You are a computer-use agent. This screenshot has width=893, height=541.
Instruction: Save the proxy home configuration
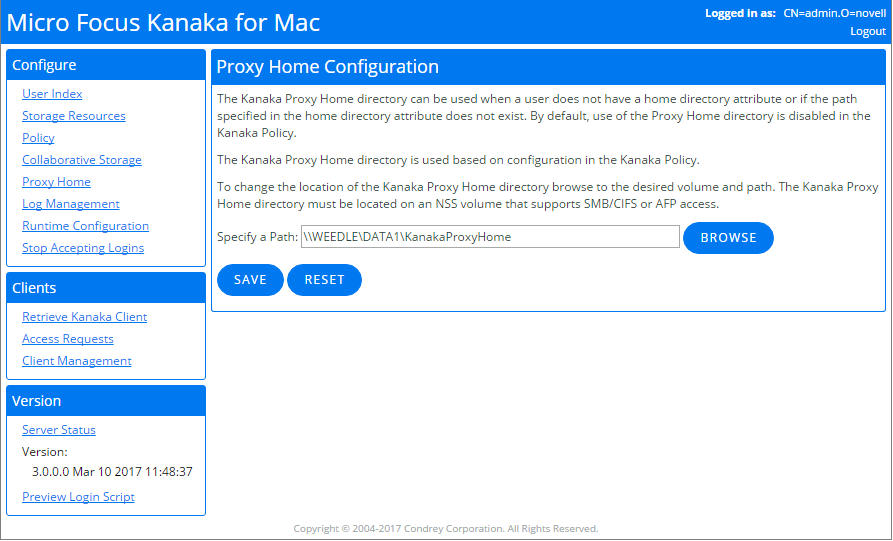coord(250,280)
